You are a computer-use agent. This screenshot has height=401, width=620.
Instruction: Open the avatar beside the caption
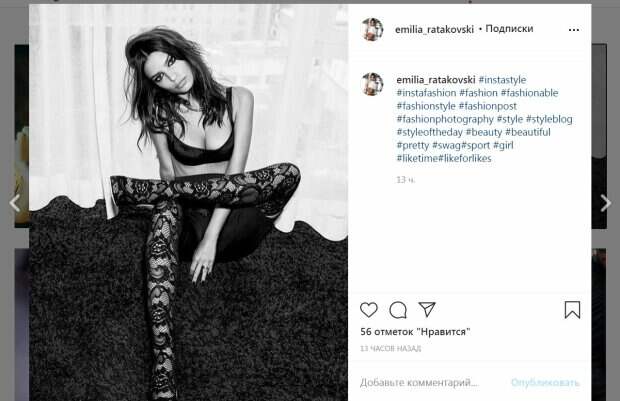372,84
